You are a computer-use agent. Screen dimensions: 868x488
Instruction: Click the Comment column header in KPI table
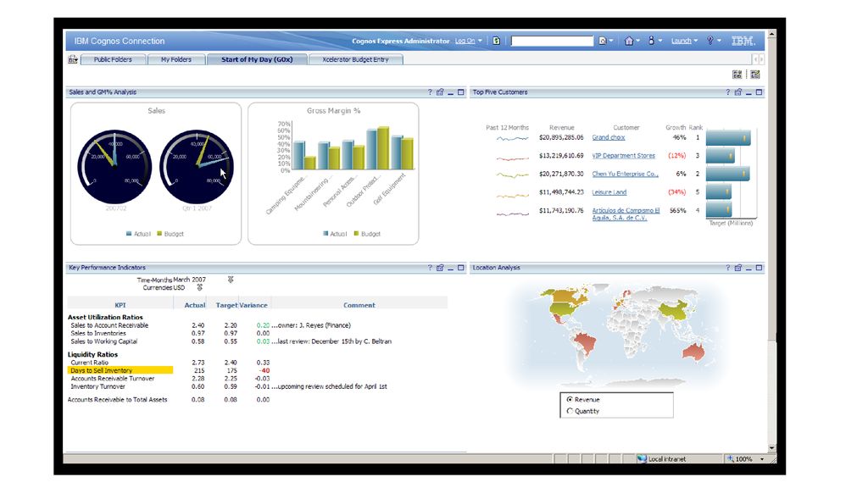[359, 305]
